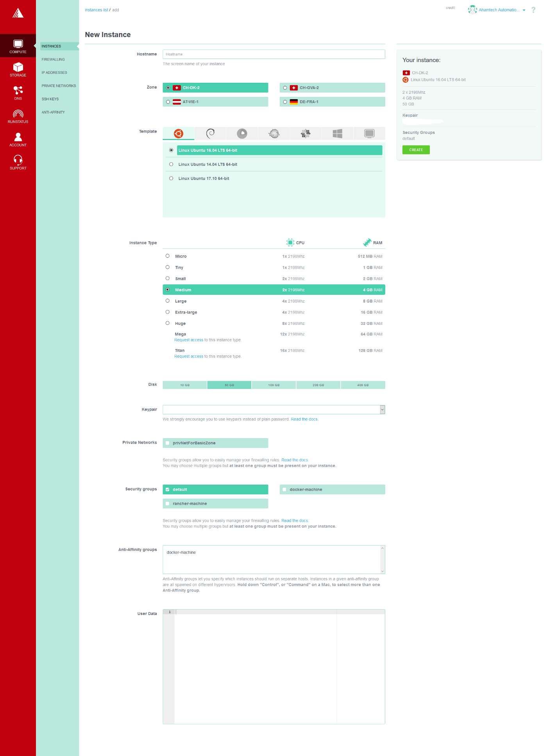The height and width of the screenshot is (756, 547).
Task: Open SSH Keys in the submenu
Action: tap(50, 99)
